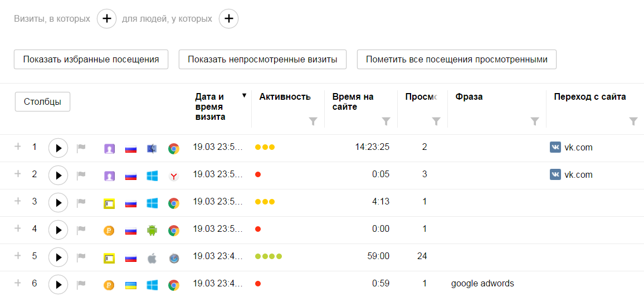Open filter for Просмотры column

[436, 121]
